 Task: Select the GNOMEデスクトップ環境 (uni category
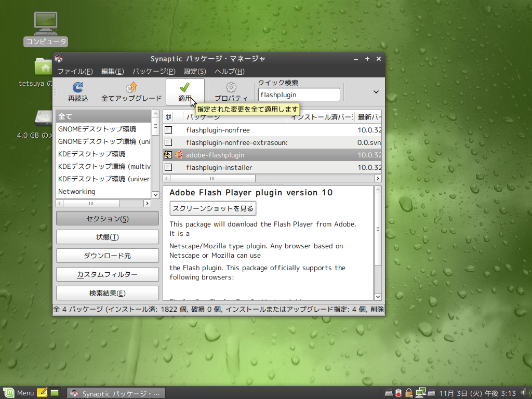click(x=103, y=141)
